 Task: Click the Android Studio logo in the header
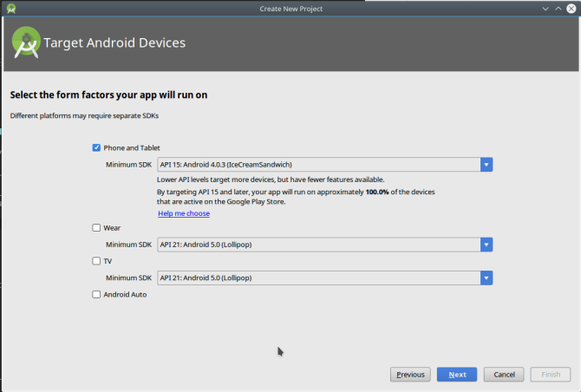point(25,42)
